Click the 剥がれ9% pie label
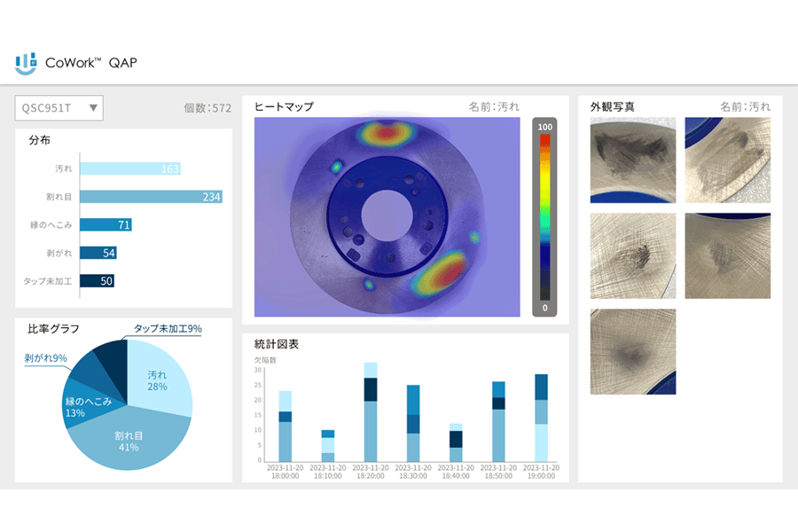798x532 pixels. pyautogui.click(x=46, y=358)
